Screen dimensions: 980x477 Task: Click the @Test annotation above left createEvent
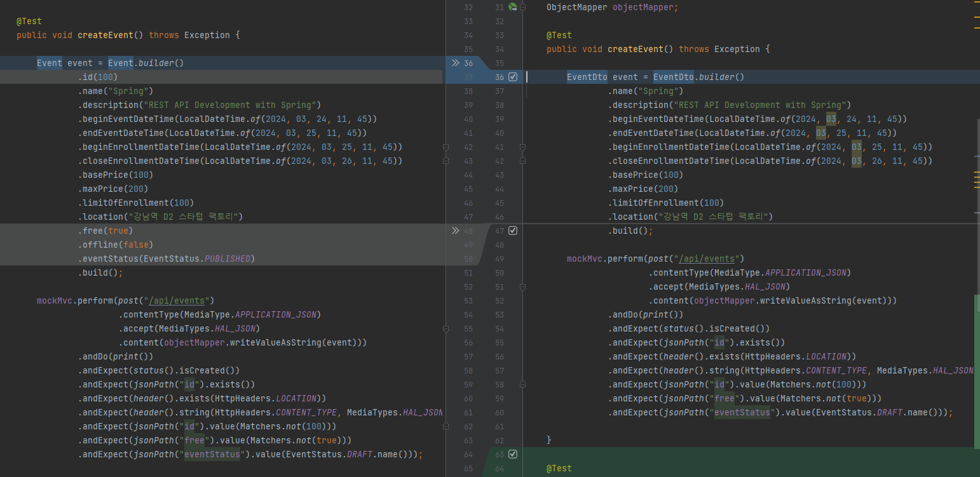tap(29, 21)
